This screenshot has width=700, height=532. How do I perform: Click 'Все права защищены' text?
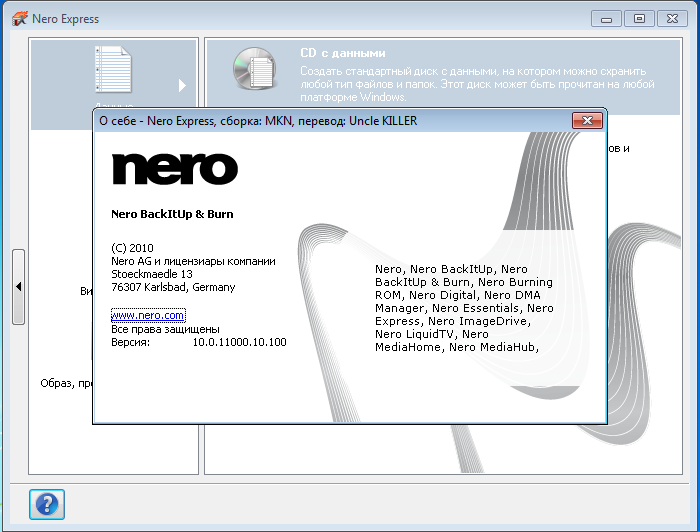pyautogui.click(x=165, y=329)
